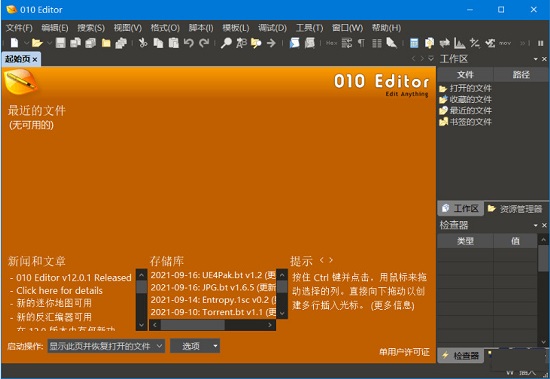Expand the toolbar overflow chevron

tap(523, 43)
